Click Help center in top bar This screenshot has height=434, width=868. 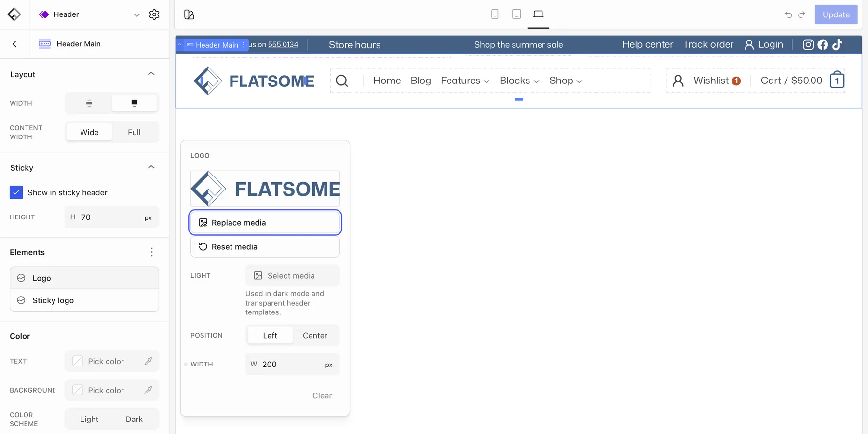(x=647, y=44)
